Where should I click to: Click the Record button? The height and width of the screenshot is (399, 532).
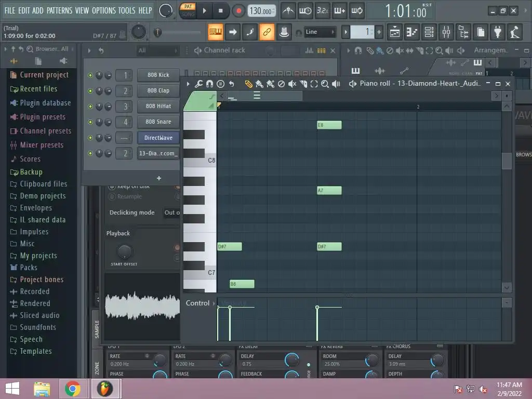click(238, 11)
